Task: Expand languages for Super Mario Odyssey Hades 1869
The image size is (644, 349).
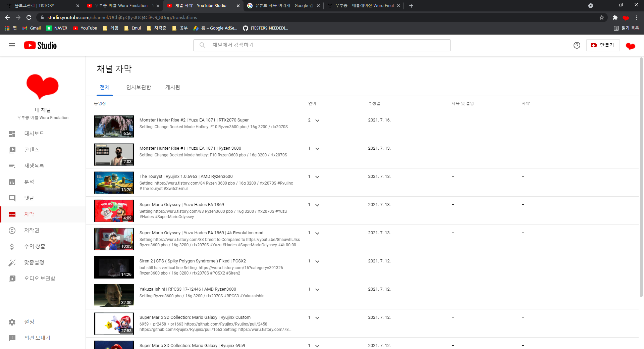Action: (317, 205)
